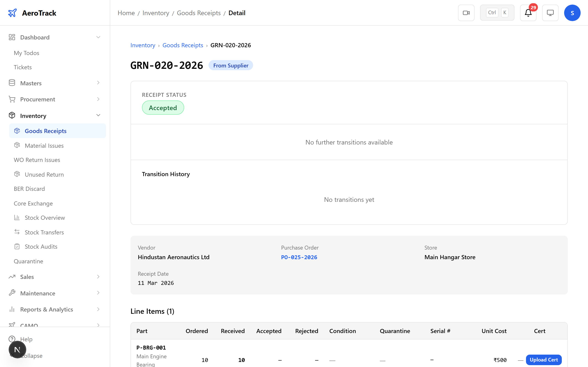Screen dimensions: 588x367
Task: Expand the Procurement sidebar section
Action: coord(98,99)
